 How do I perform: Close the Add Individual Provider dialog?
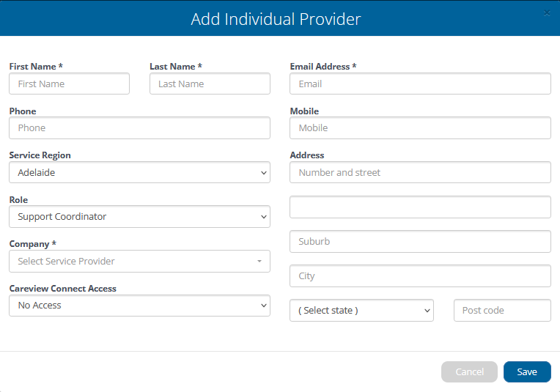(547, 13)
